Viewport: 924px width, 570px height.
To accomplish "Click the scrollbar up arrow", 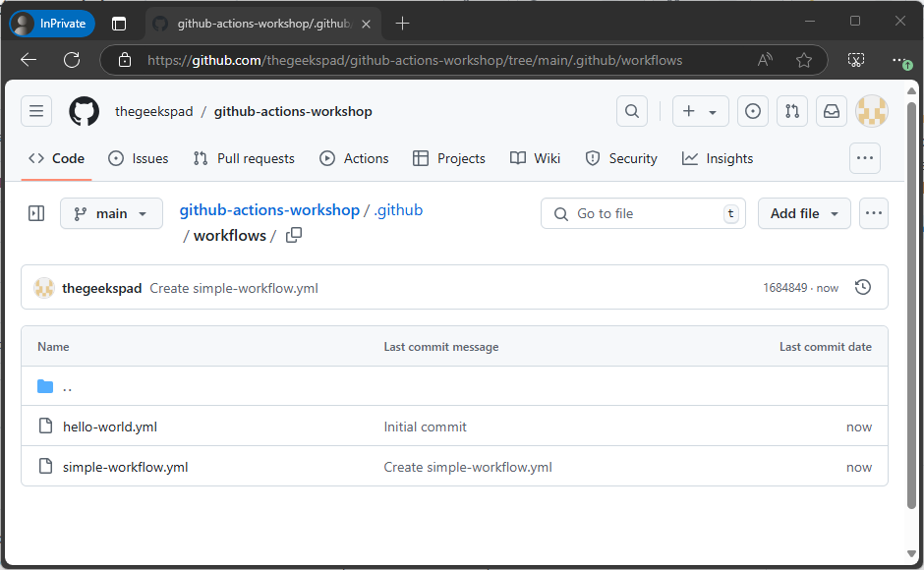I will coord(911,90).
